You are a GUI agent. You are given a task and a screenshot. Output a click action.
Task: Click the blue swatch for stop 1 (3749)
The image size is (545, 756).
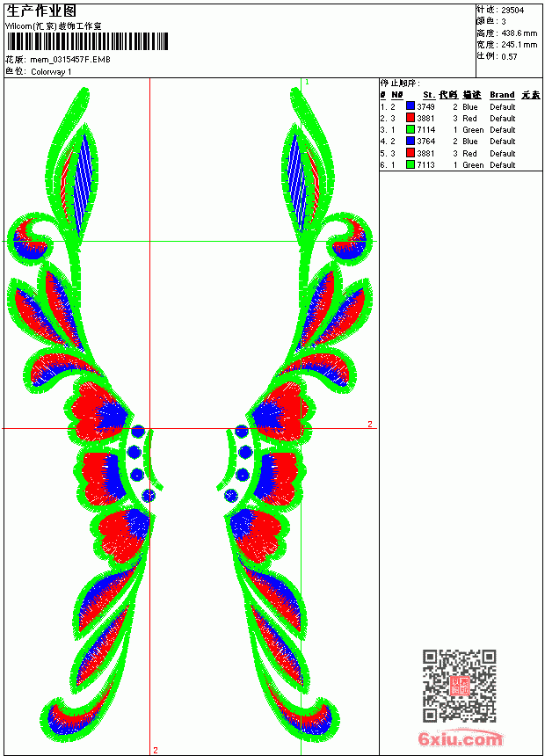(411, 106)
